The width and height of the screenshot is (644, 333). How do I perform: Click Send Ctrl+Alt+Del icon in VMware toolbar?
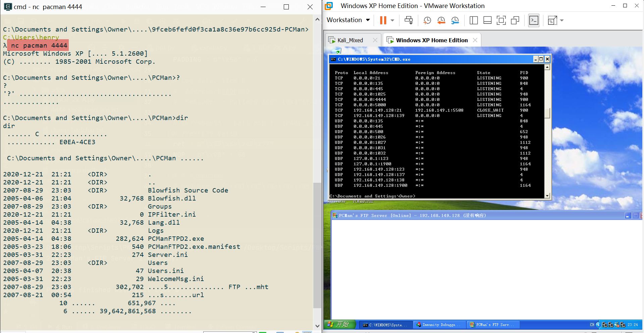[x=409, y=20]
